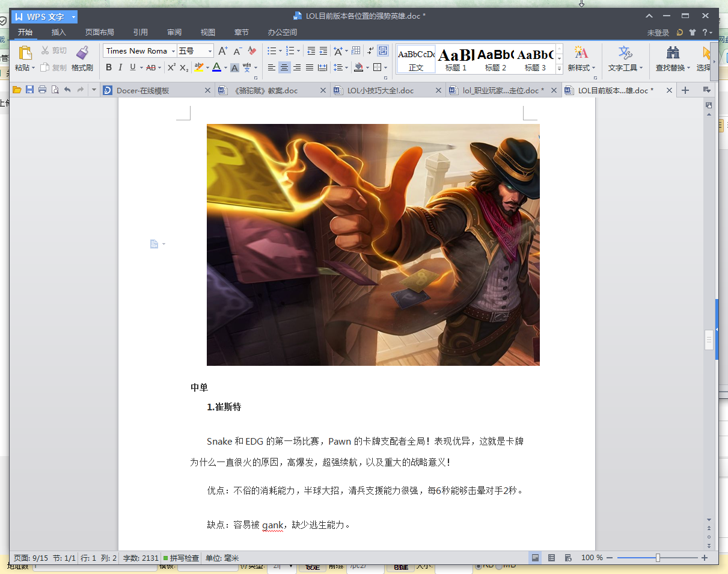Click the zoom slider handle
This screenshot has height=574, width=728.
pos(658,558)
